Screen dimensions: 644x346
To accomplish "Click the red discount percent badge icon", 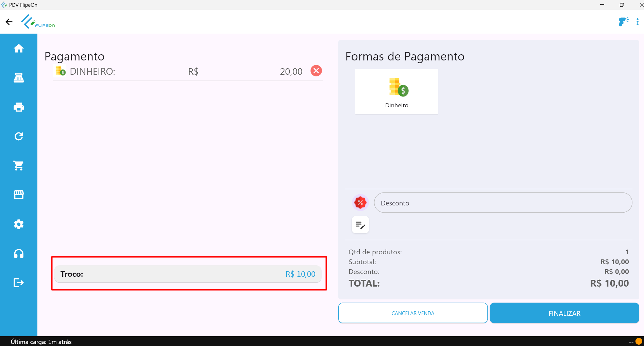I will click(360, 203).
